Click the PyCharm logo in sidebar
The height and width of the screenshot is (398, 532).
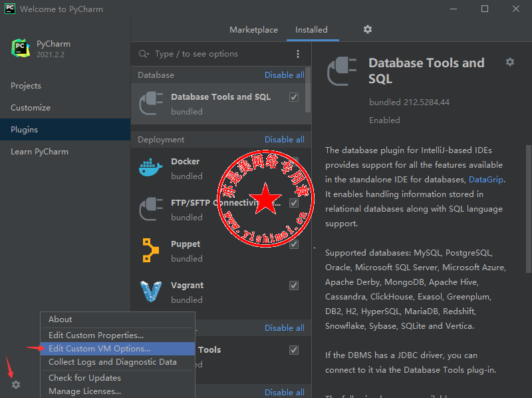21,48
